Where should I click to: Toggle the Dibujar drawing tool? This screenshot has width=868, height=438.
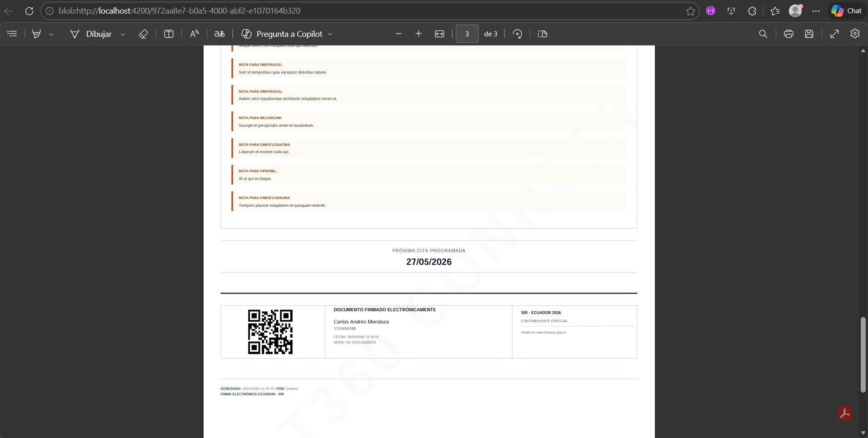click(x=91, y=34)
